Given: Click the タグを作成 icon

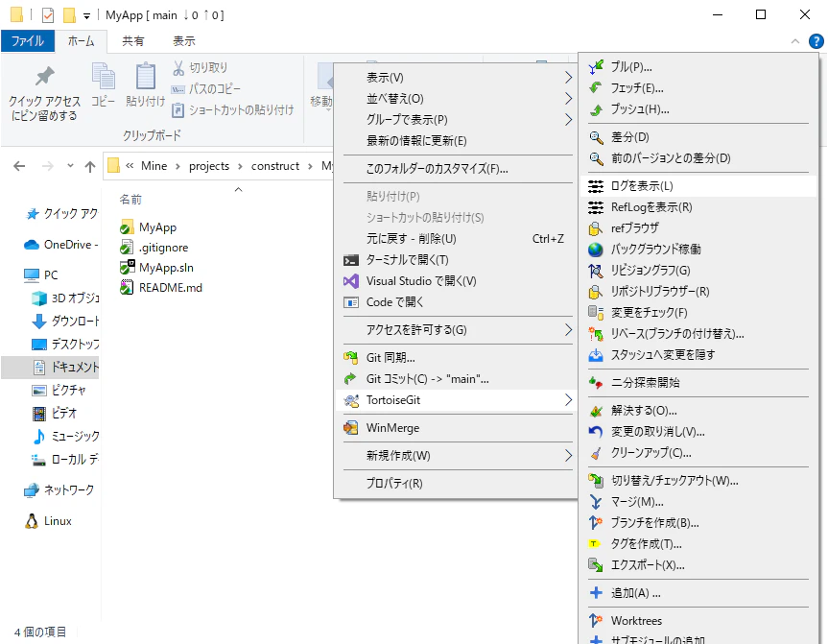Looking at the screenshot, I should 595,543.
